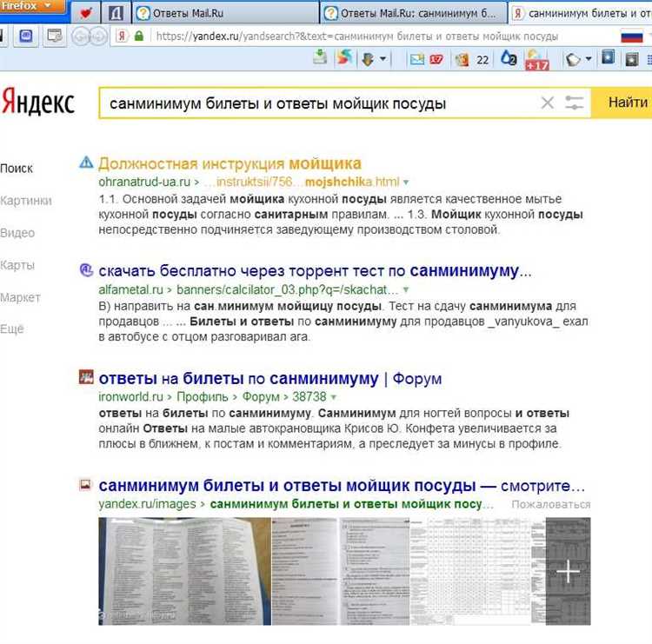652x644 pixels.
Task: Click the red unread-mail counter badge
Action: tap(436, 59)
